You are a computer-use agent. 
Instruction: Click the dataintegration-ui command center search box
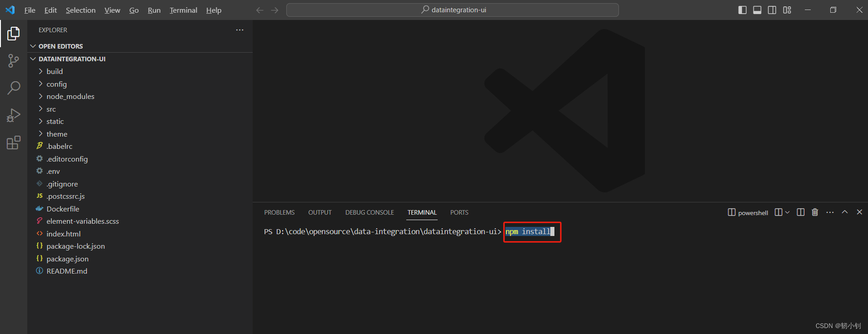point(452,10)
